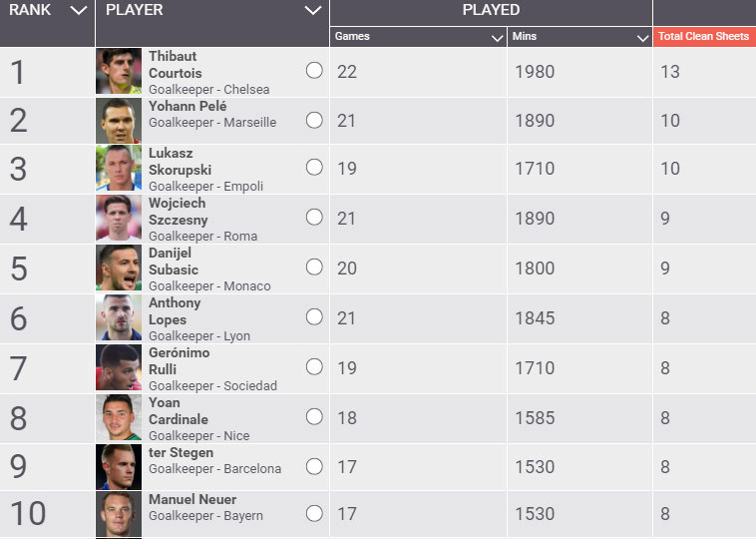756x539 pixels.
Task: Click the PLAYED column group header
Action: [491, 11]
